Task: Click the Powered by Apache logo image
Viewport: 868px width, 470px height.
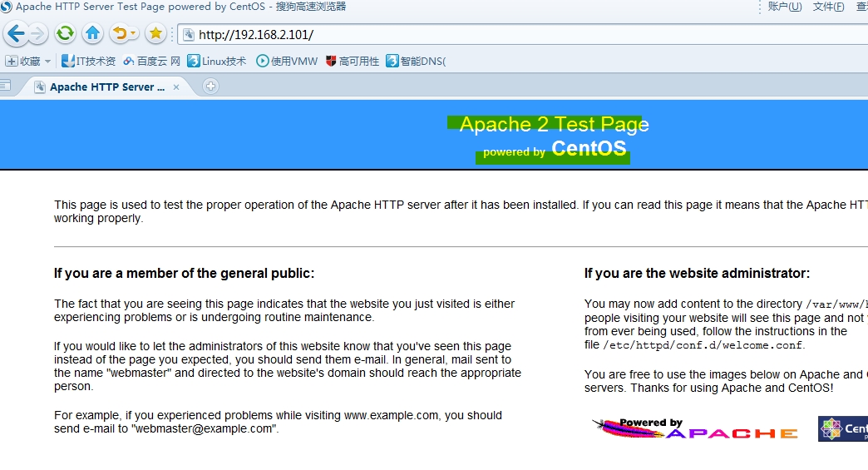Action: (695, 429)
